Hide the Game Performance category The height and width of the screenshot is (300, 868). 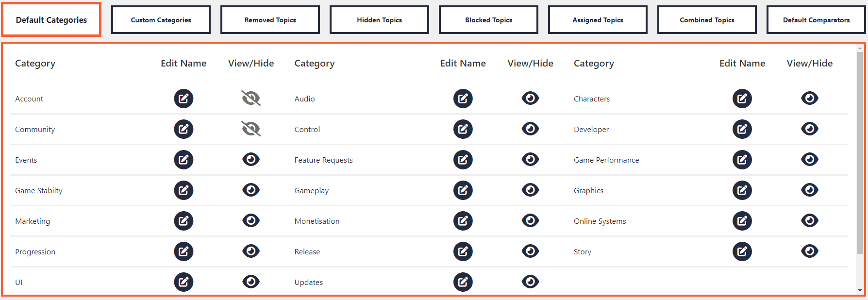click(x=810, y=159)
